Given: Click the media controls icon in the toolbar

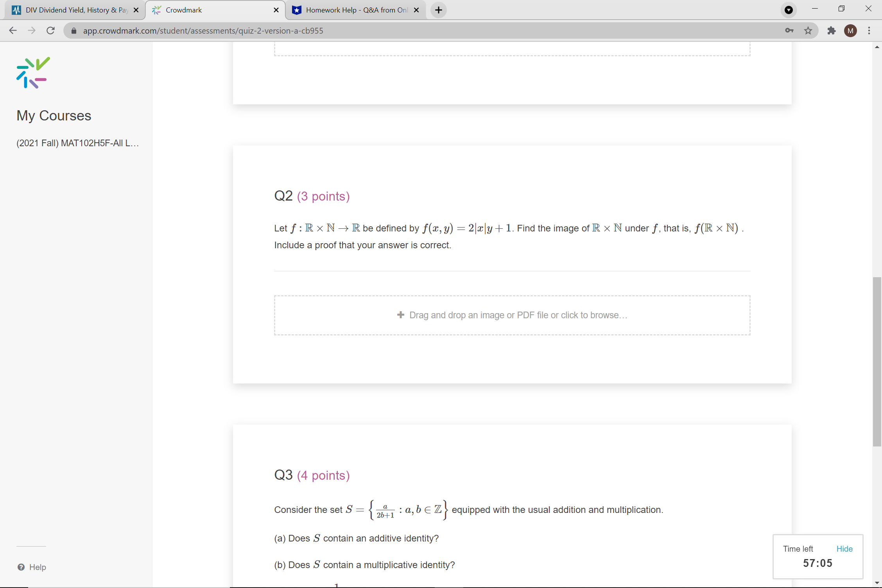Looking at the screenshot, I should pyautogui.click(x=789, y=10).
